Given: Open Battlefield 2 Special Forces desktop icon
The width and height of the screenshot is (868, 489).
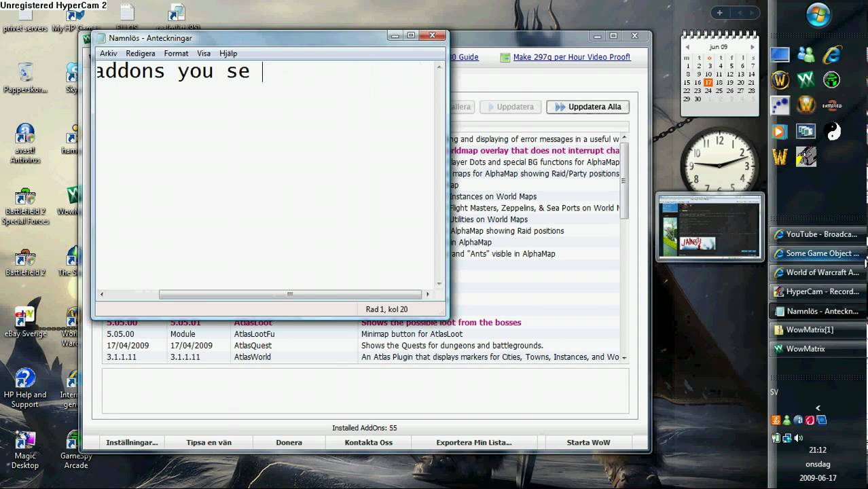Looking at the screenshot, I should tap(25, 206).
